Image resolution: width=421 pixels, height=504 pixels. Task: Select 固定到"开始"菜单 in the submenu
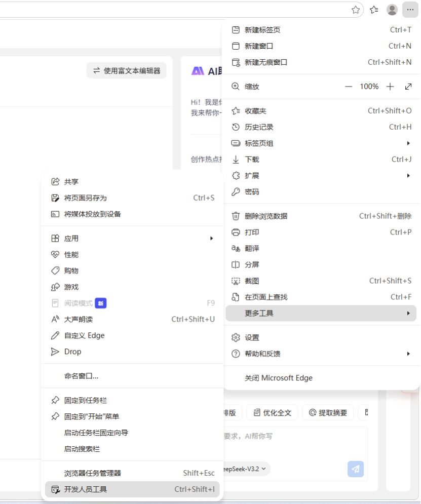pos(132,416)
